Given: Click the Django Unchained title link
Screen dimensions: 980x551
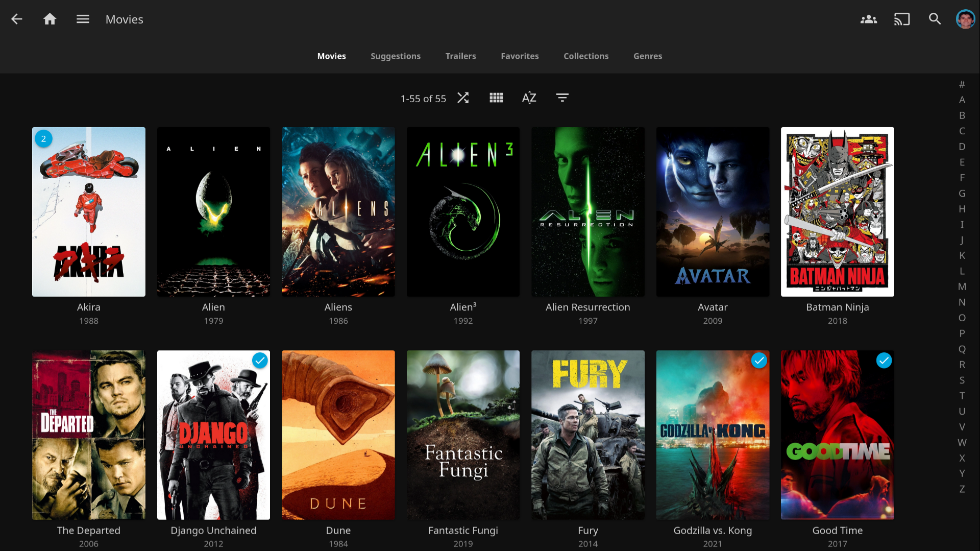Looking at the screenshot, I should (213, 531).
